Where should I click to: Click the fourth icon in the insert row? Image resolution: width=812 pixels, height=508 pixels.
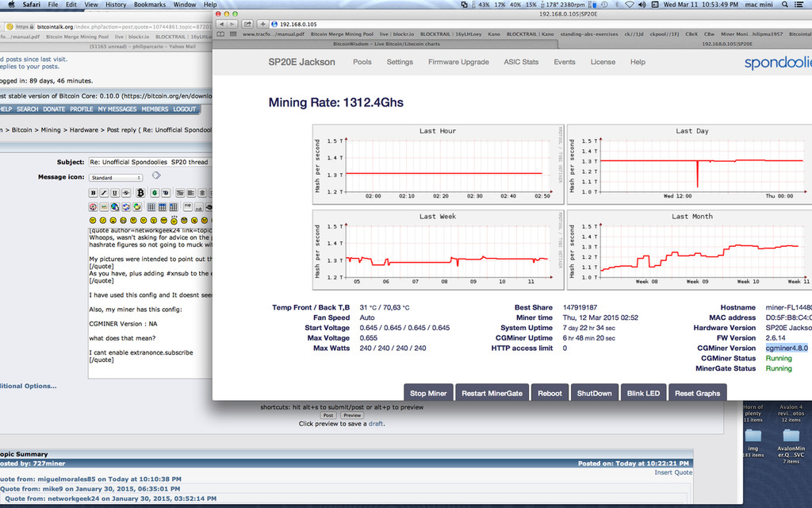coord(126,207)
